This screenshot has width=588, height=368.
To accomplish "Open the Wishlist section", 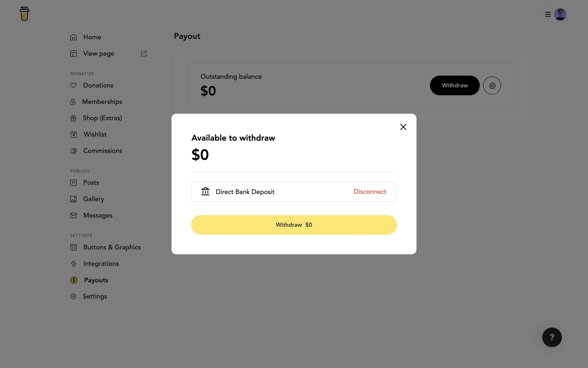I will coord(95,135).
